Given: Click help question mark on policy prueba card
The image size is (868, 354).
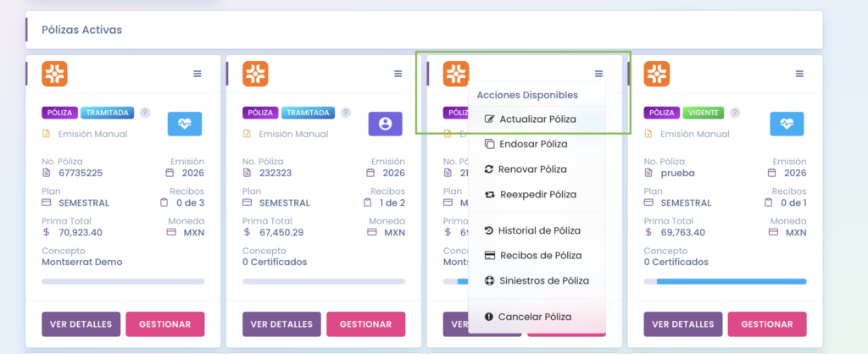Looking at the screenshot, I should click(735, 113).
